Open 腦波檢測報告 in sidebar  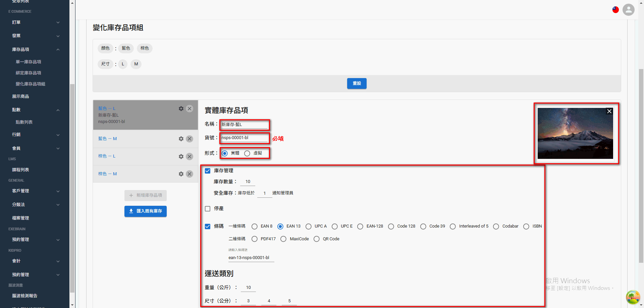25,296
